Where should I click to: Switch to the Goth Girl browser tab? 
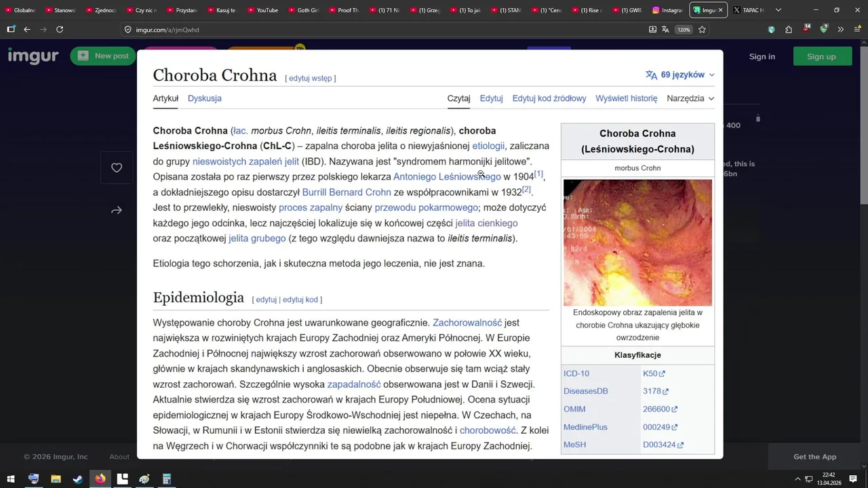click(303, 10)
